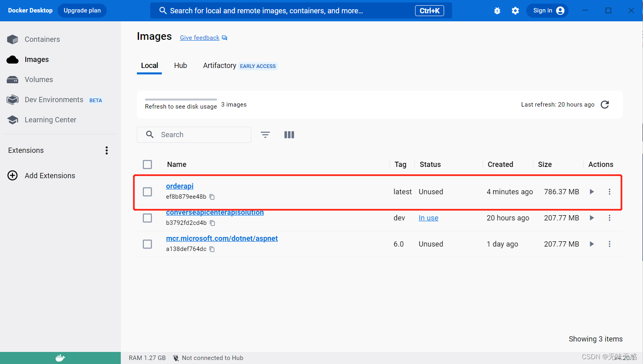
Task: Sort by the Name column header
Action: [x=177, y=165]
